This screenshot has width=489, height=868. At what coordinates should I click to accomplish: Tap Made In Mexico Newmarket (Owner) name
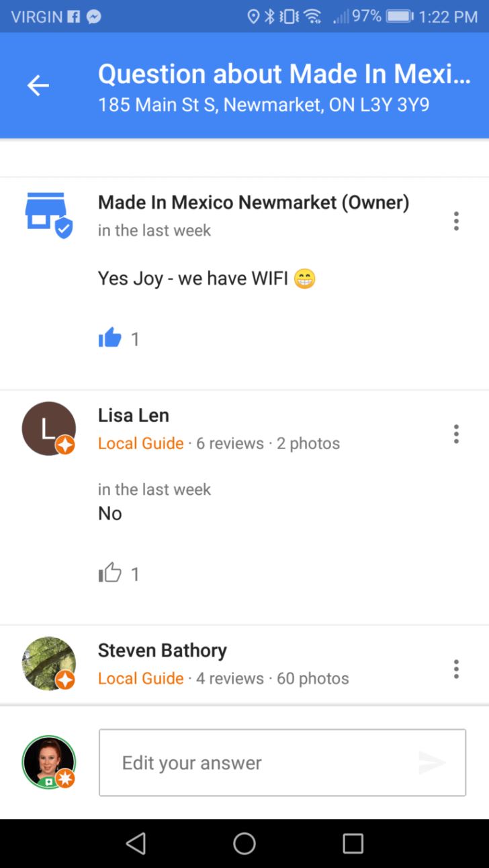coord(254,202)
